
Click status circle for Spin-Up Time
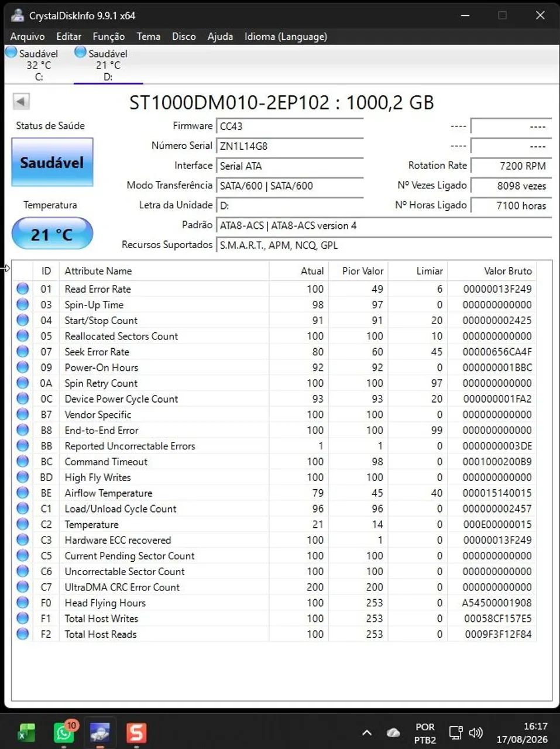click(x=23, y=304)
